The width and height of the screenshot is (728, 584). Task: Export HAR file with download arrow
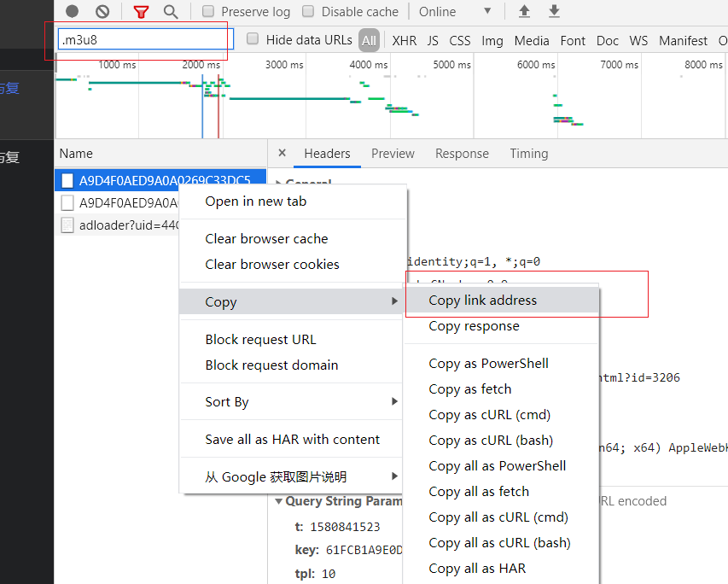pos(554,11)
